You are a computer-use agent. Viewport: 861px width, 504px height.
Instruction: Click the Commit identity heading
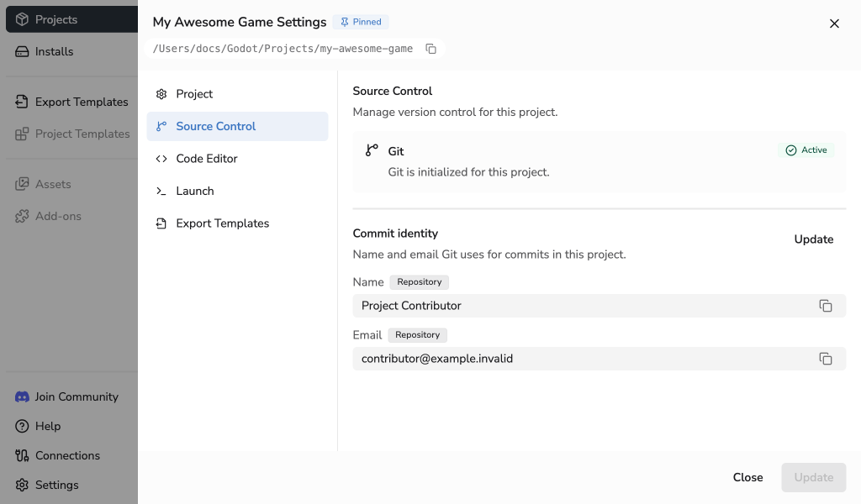(395, 234)
